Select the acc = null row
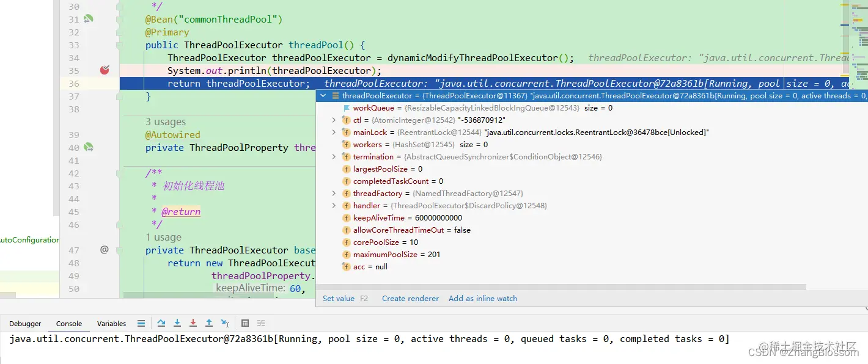Viewport: 868px width, 364px height. pos(592,267)
